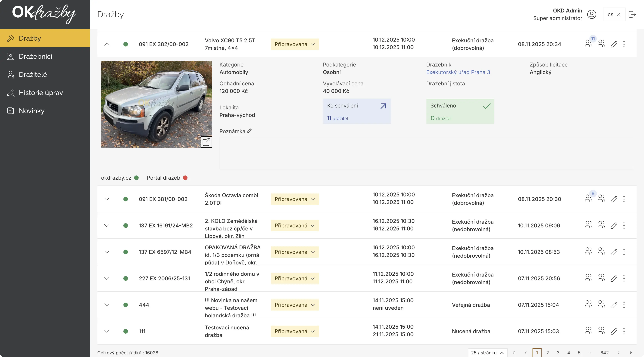644x357 pixels.
Task: Clear the cs language selection
Action: [x=619, y=15]
